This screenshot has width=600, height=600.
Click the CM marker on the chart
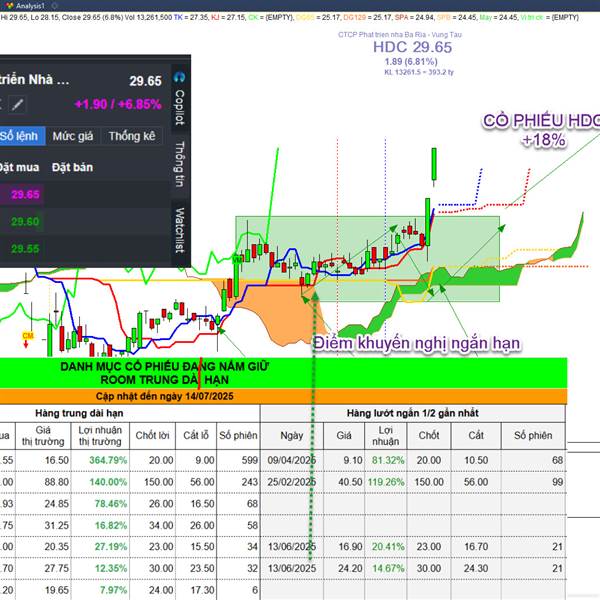point(28,336)
